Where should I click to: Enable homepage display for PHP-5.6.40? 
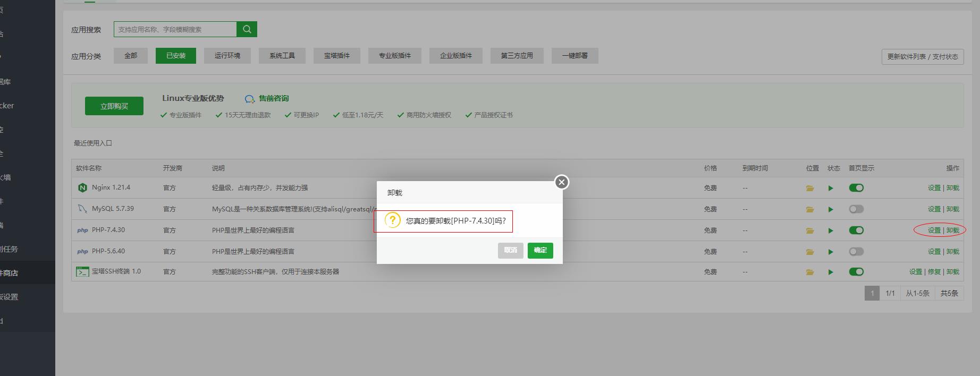tap(856, 251)
